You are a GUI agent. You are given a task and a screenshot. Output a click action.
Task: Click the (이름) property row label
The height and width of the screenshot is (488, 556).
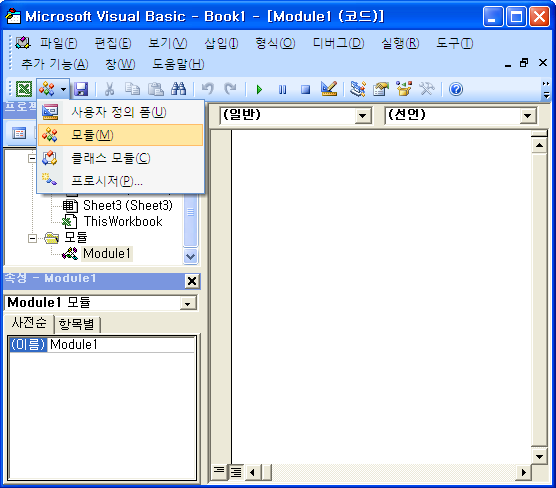[28, 344]
